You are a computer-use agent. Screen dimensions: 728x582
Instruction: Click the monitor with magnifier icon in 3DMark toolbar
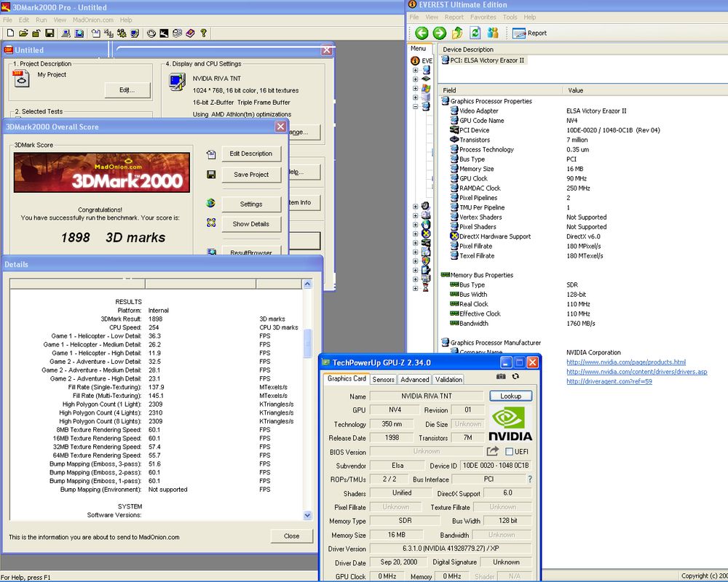[x=79, y=33]
